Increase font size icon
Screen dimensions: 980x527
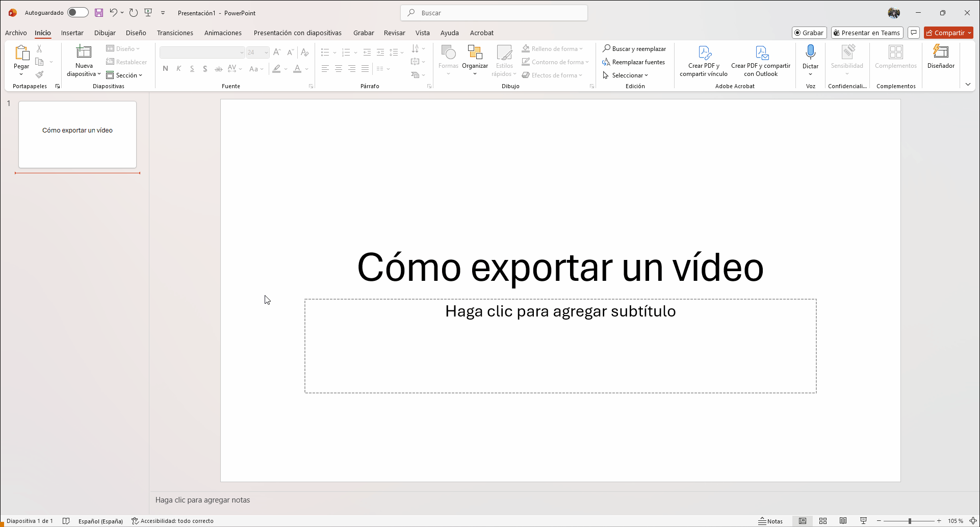(x=277, y=52)
